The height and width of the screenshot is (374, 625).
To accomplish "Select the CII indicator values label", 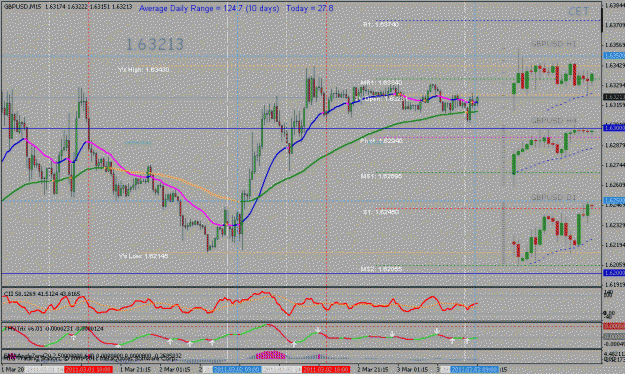I will tap(42, 294).
